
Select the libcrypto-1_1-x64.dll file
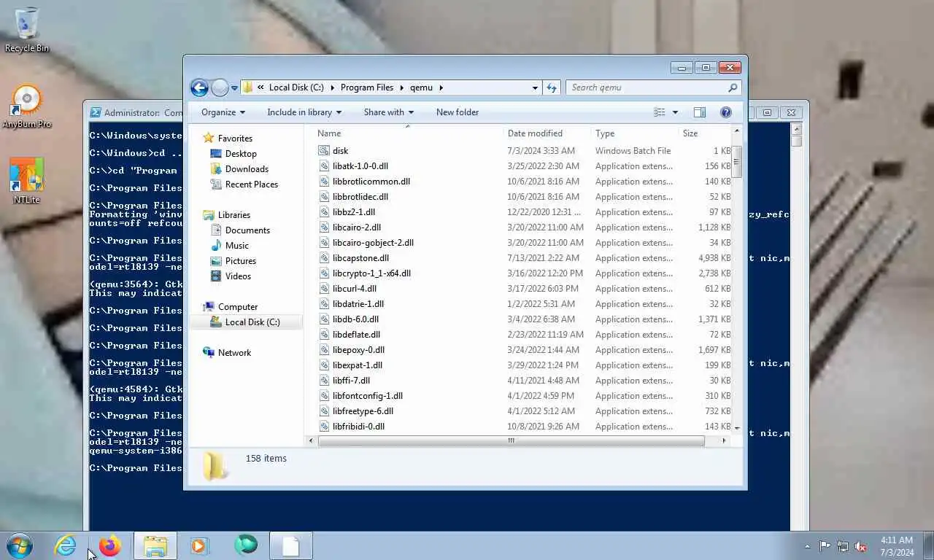371,273
